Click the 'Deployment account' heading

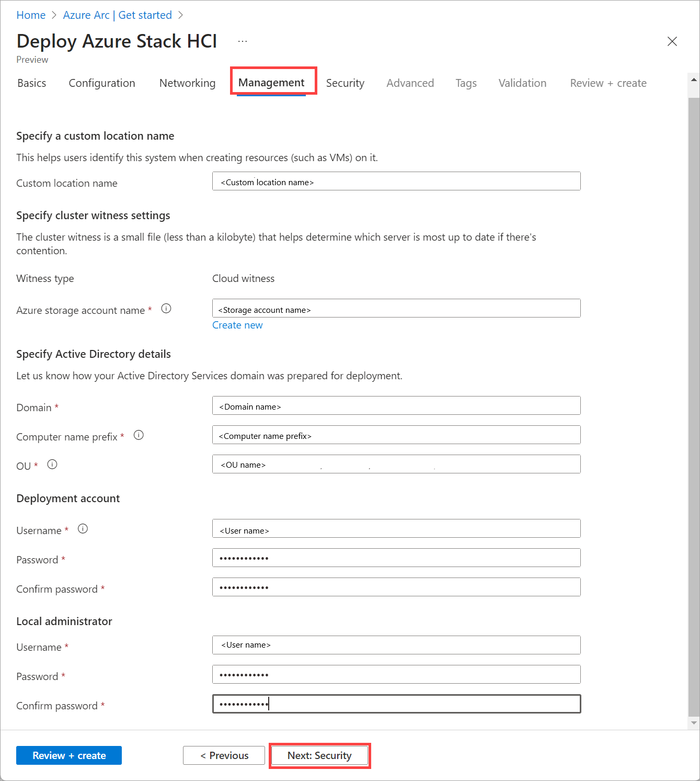68,499
